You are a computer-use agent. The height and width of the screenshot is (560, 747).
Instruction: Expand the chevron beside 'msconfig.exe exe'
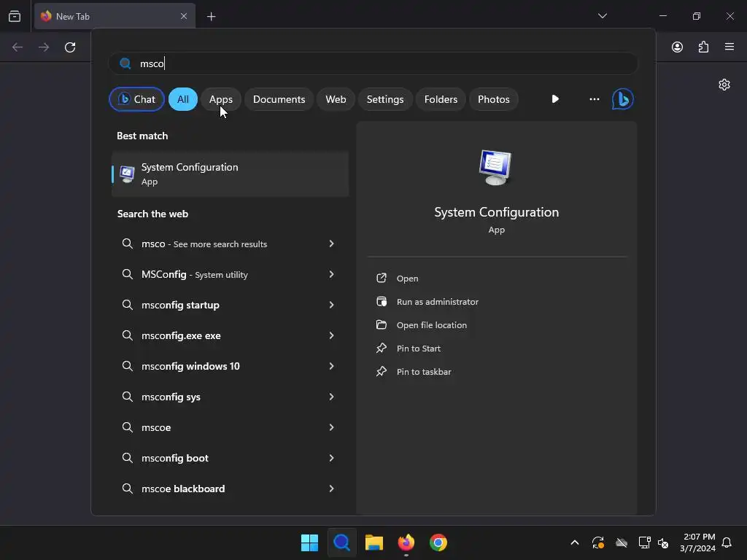332,335
